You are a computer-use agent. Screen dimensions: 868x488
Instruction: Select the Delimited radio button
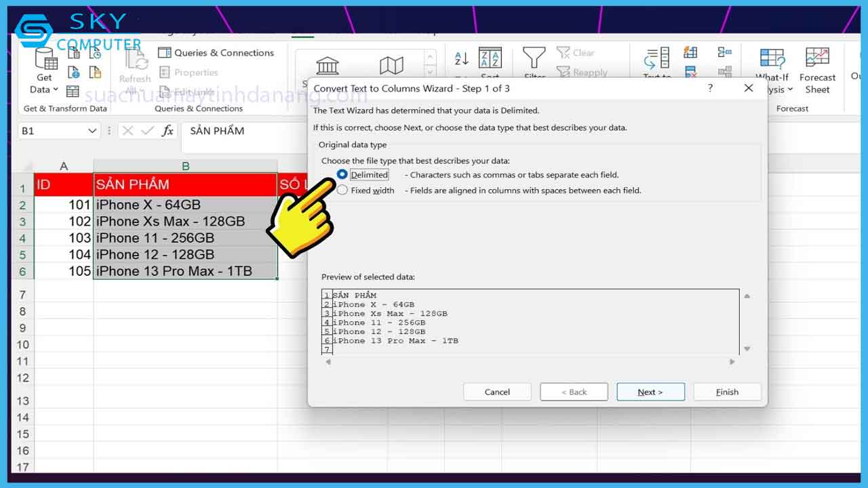tap(342, 175)
